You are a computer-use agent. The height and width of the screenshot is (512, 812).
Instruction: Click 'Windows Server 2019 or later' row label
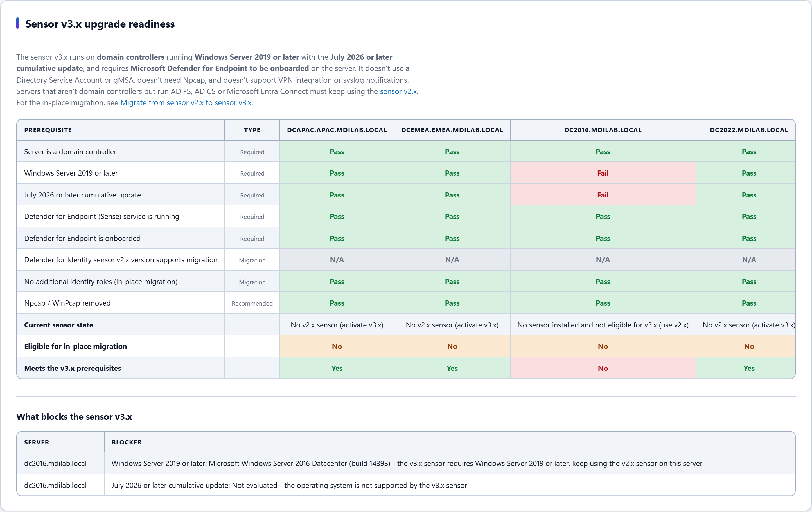pos(71,173)
